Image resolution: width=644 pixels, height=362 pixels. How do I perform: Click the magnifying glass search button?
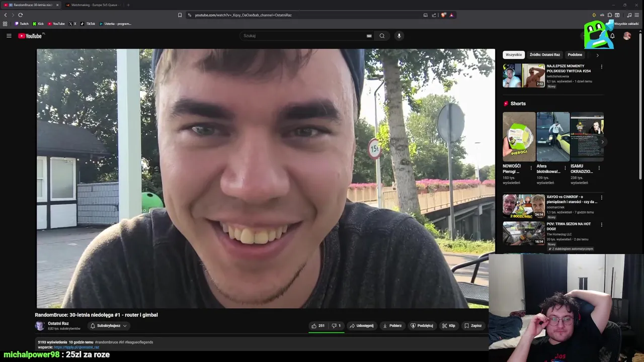[382, 36]
